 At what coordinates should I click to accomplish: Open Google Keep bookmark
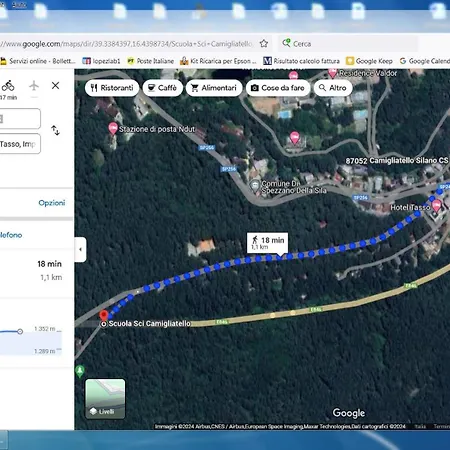(x=369, y=61)
